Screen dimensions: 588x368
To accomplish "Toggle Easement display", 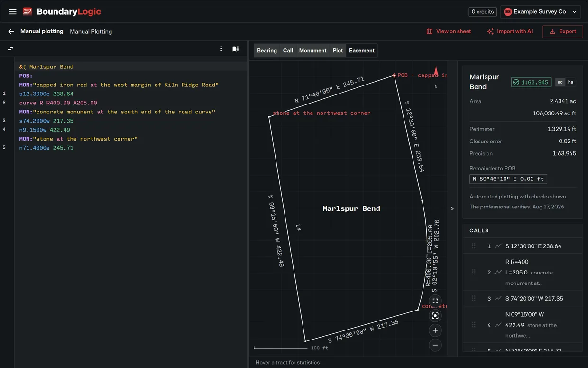I will [x=362, y=50].
